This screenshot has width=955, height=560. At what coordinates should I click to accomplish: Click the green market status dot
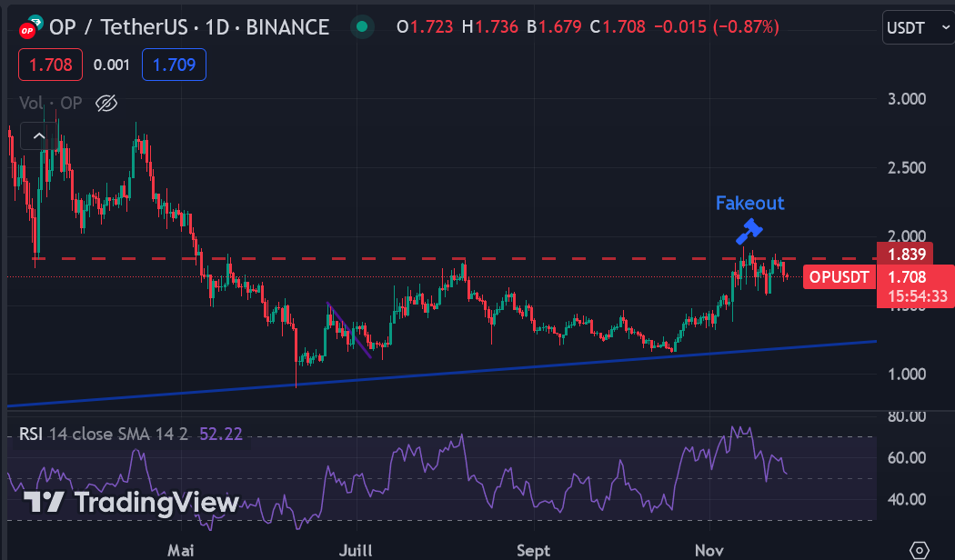362,26
